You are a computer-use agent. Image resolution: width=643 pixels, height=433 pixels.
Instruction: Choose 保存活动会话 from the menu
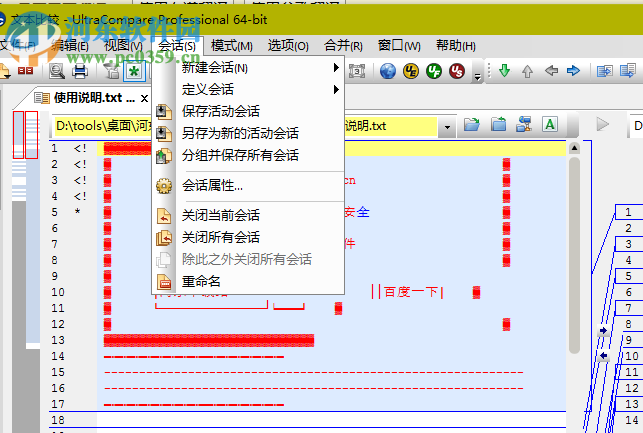248,111
